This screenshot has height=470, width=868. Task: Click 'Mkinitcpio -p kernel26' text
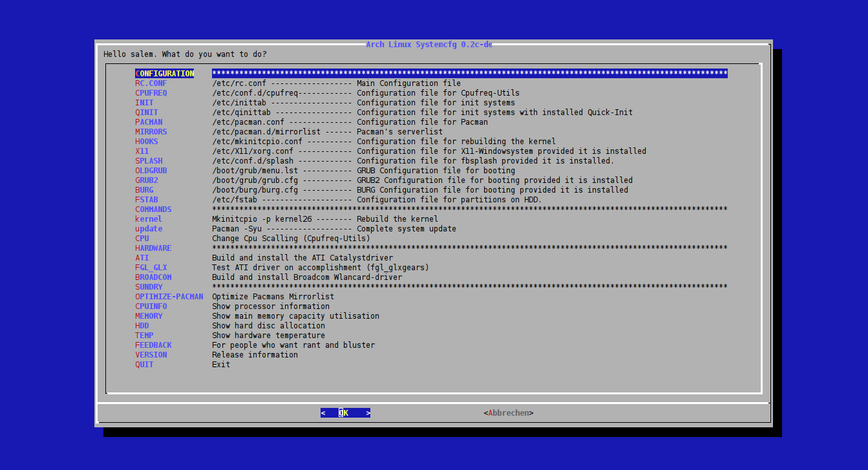click(x=262, y=219)
